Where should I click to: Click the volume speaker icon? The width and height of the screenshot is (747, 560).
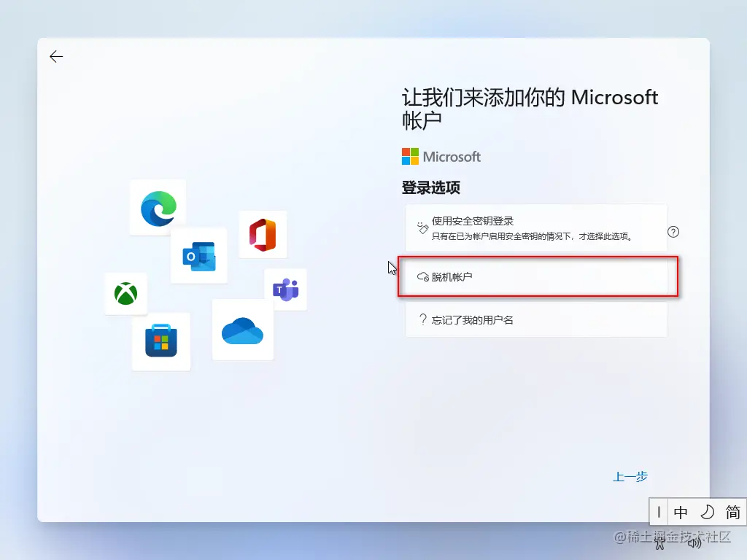(x=694, y=542)
